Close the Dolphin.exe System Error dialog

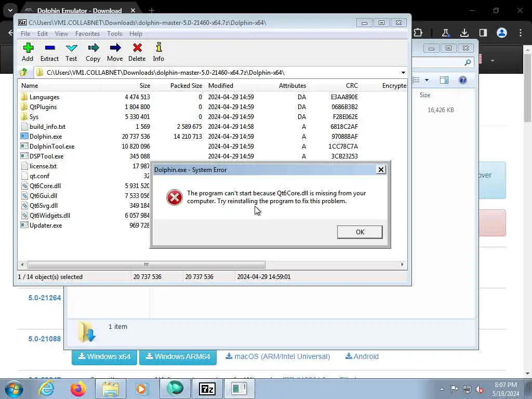tap(381, 170)
